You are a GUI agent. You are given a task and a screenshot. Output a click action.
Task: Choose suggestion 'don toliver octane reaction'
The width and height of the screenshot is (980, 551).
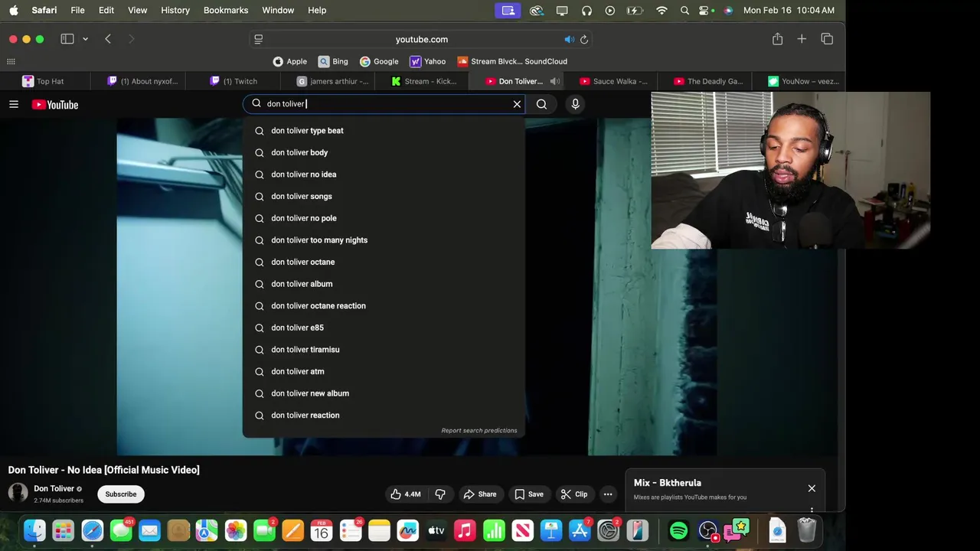[384, 306]
